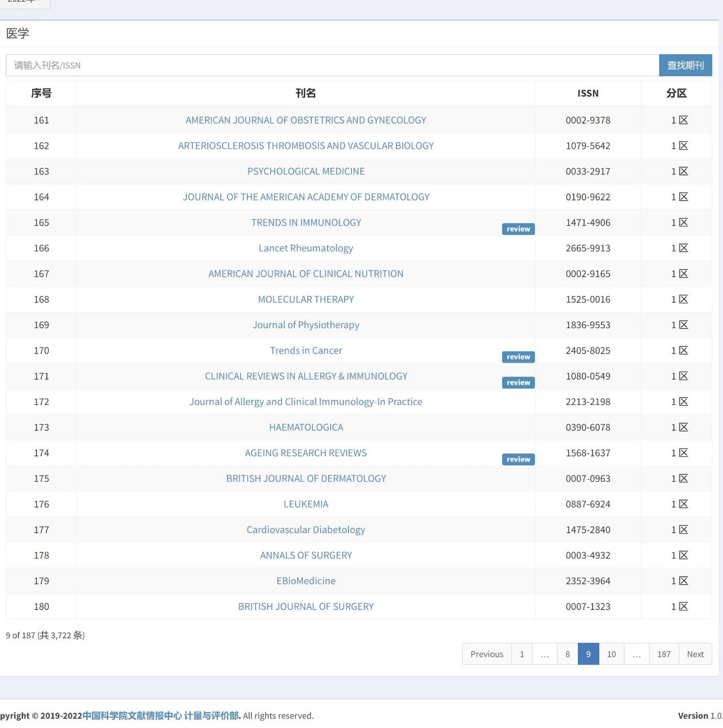
Task: Jump to last page 187
Action: (664, 654)
